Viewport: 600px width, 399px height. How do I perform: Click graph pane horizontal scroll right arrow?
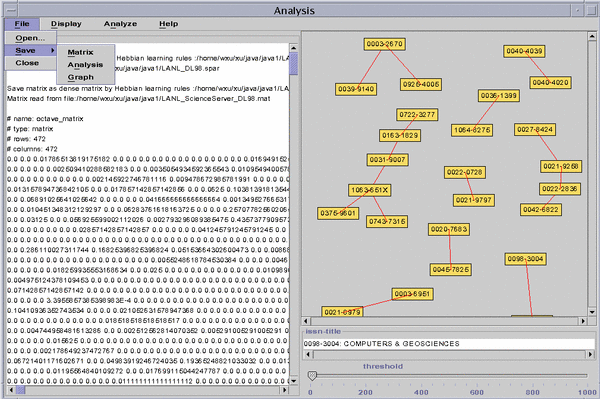point(583,321)
